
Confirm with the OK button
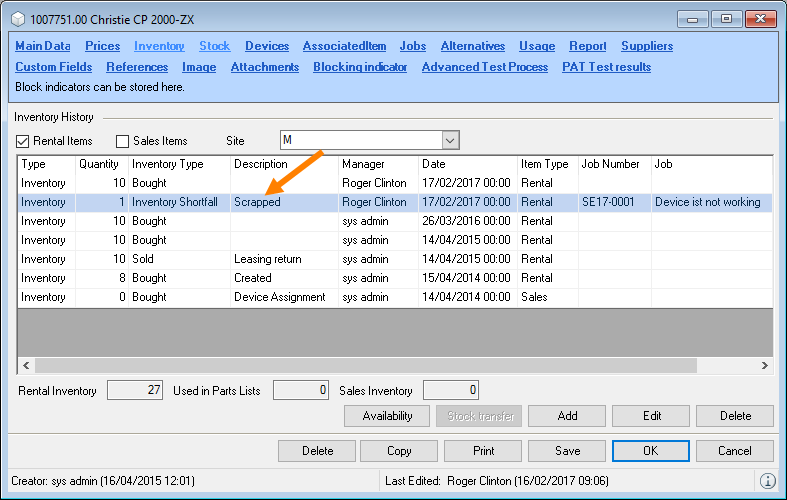click(x=651, y=450)
